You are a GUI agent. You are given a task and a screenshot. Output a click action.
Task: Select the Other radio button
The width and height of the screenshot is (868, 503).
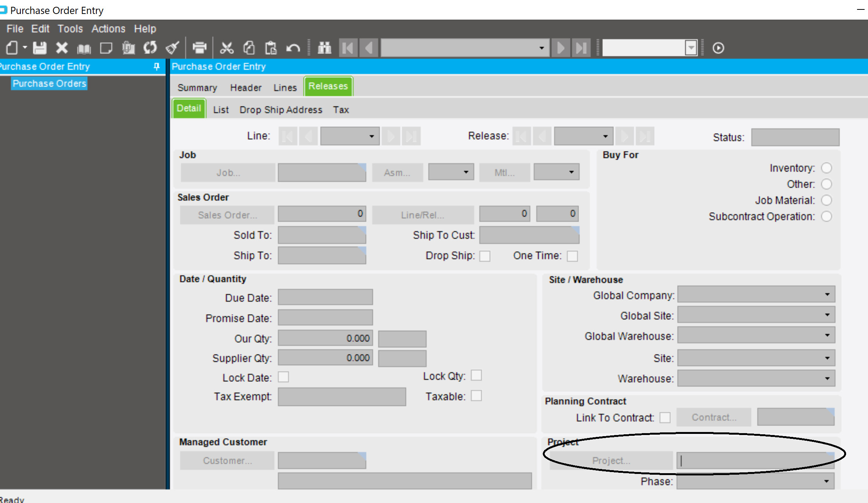tap(826, 184)
